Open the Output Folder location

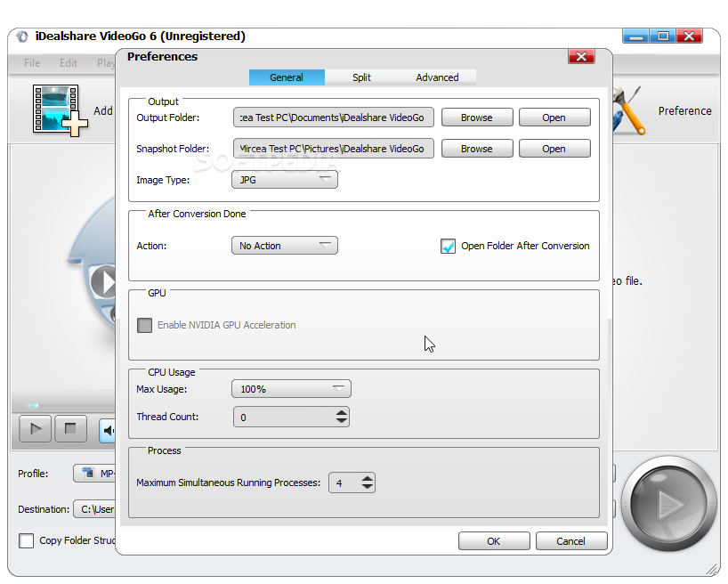[x=554, y=118]
